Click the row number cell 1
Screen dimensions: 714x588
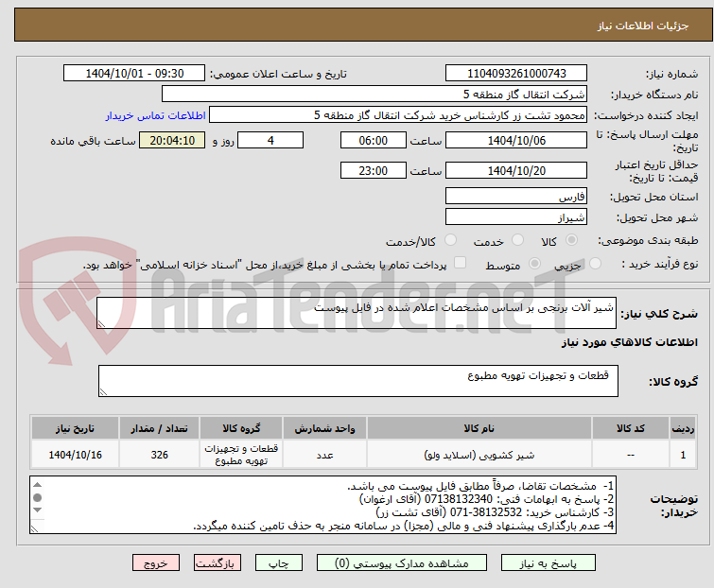pyautogui.click(x=683, y=455)
